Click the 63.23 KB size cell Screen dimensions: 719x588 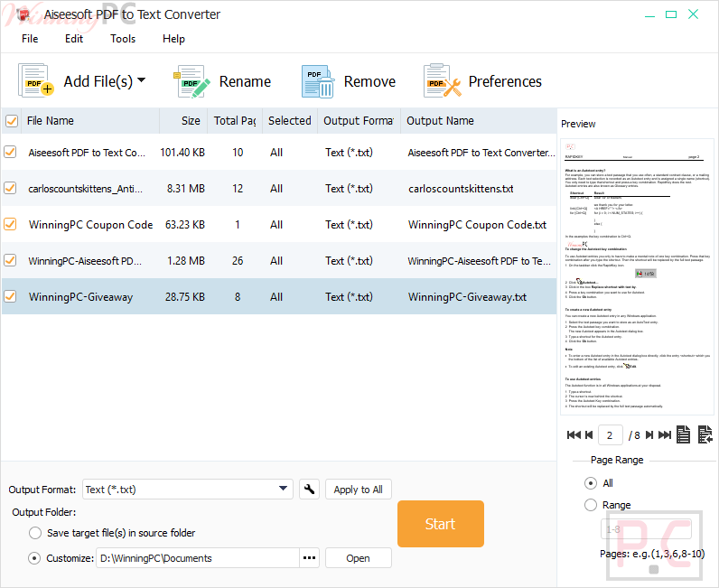tap(185, 225)
